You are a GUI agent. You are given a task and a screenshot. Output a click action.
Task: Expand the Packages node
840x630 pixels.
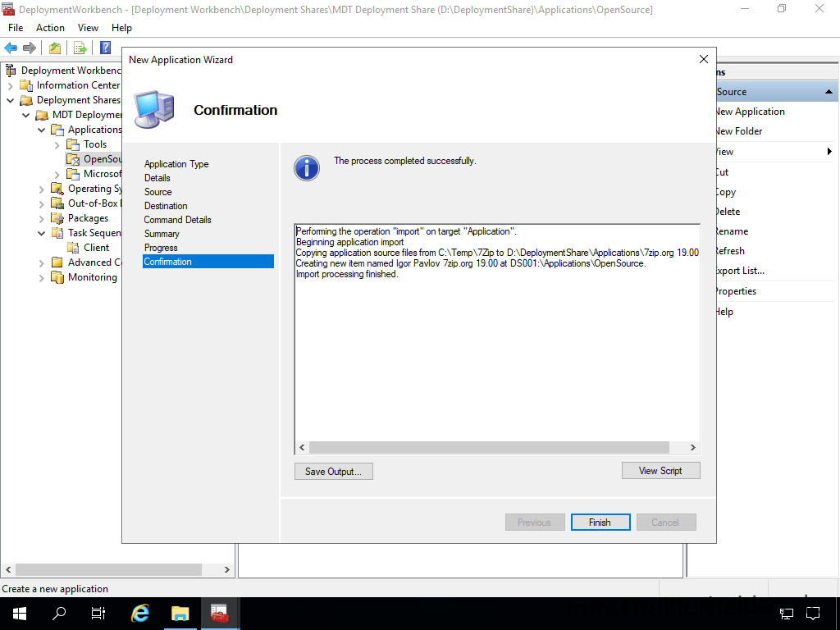pyautogui.click(x=41, y=218)
